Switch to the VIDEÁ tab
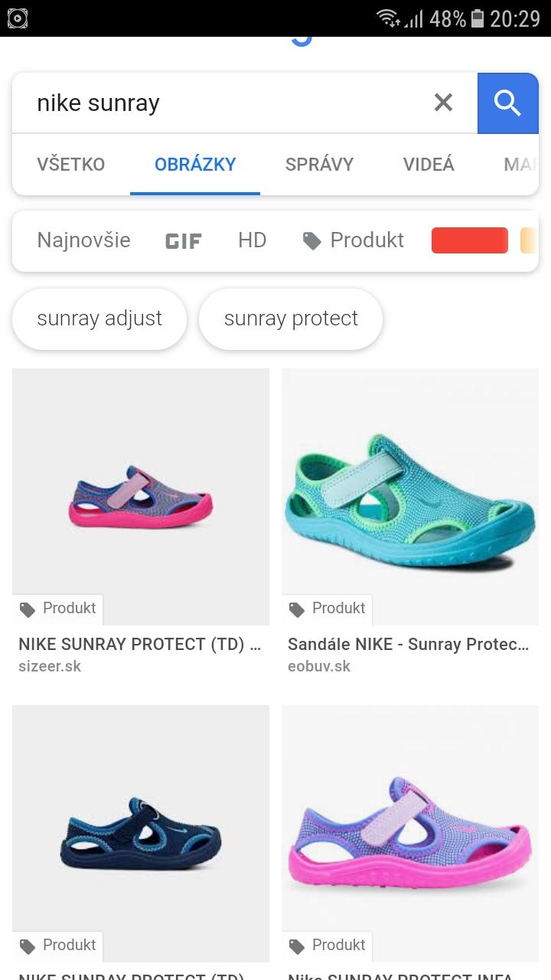 (x=429, y=164)
